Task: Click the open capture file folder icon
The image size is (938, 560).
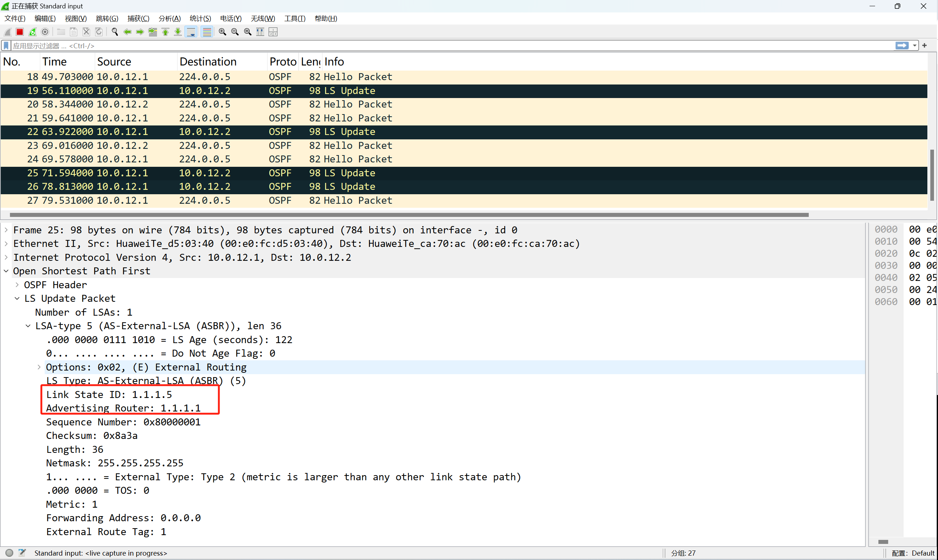Action: [61, 32]
